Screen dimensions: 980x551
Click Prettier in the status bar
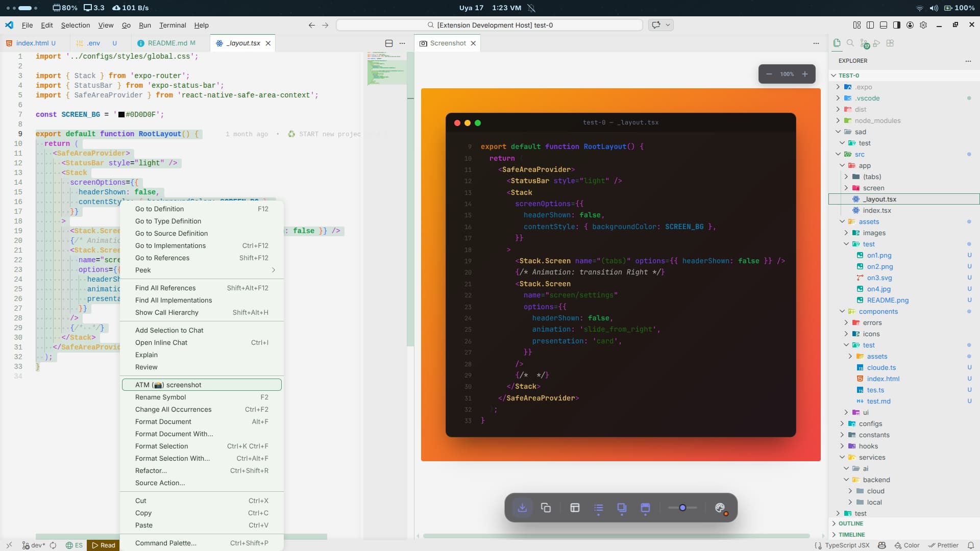pyautogui.click(x=943, y=545)
